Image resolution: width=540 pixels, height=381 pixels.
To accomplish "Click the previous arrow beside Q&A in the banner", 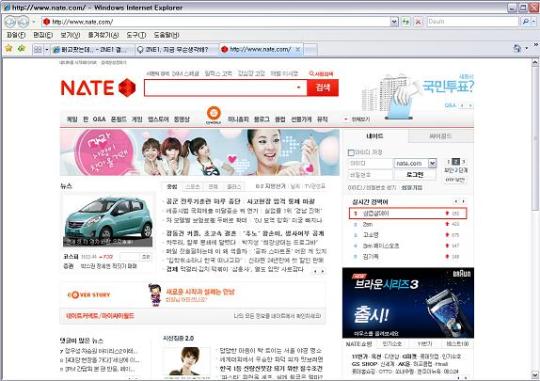I will [462, 105].
